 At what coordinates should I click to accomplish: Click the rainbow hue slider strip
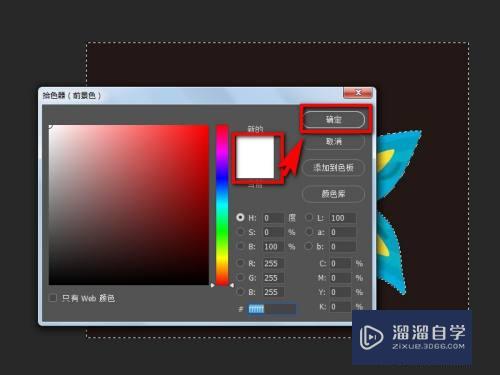click(222, 205)
